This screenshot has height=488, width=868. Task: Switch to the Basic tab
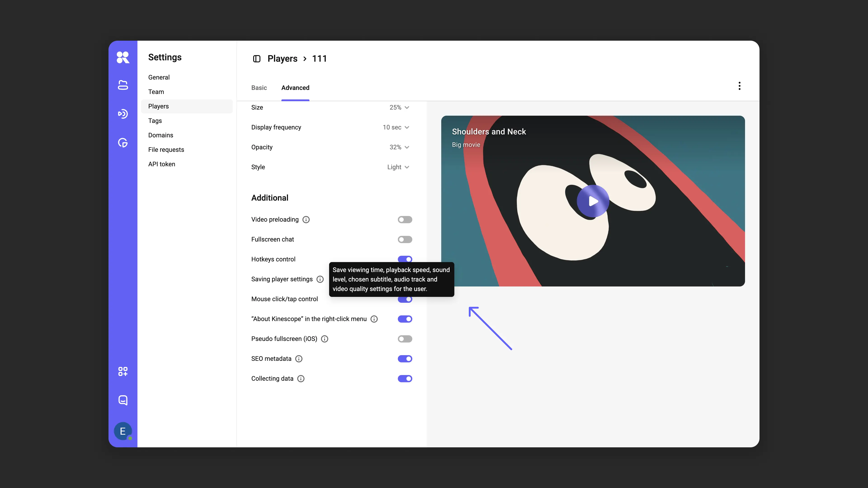pos(259,88)
